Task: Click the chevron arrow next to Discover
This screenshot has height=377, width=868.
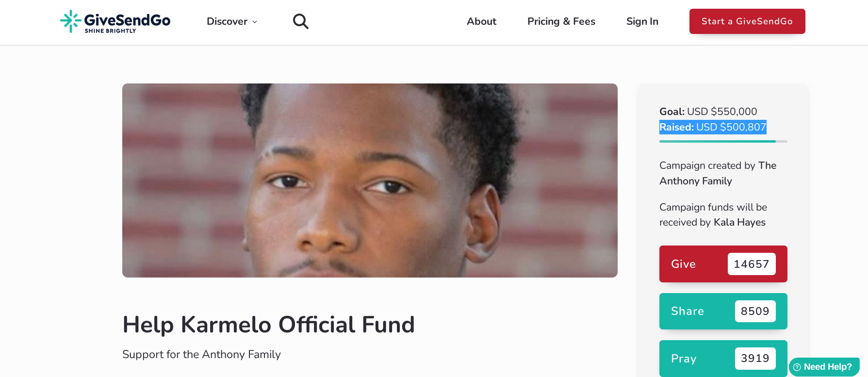Action: [255, 22]
